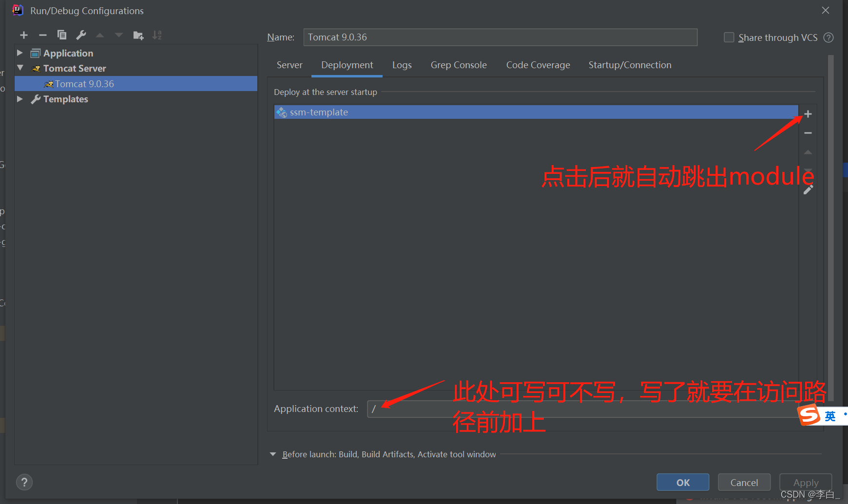Remove ssm-template deployment with minus button
Viewport: 848px width, 504px height.
(x=808, y=133)
